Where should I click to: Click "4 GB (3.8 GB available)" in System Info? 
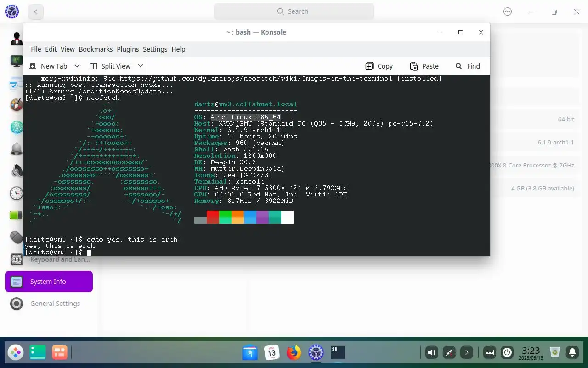point(543,188)
